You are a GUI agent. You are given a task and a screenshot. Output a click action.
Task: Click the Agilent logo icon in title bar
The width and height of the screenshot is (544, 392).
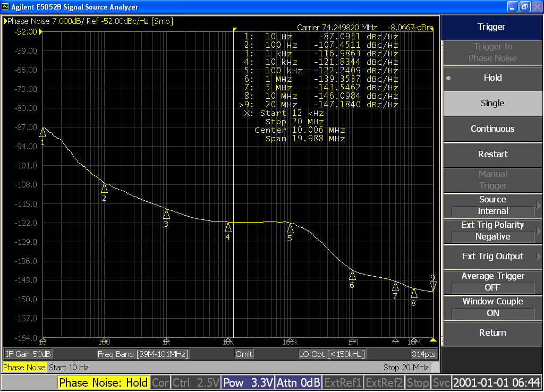[5, 6]
